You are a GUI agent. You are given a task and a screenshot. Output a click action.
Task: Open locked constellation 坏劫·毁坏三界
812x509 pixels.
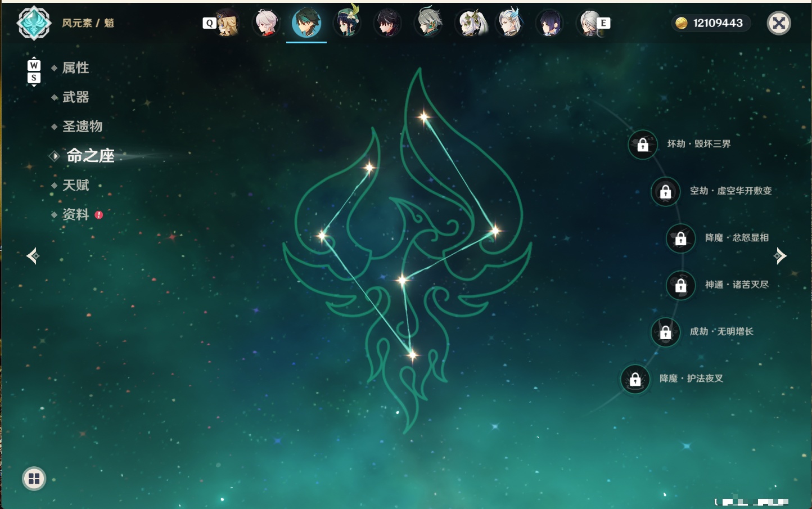643,145
